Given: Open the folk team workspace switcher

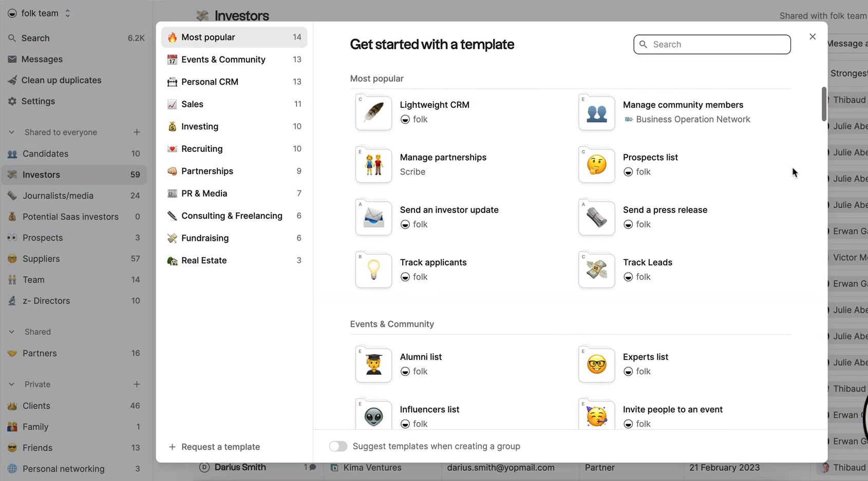Looking at the screenshot, I should [40, 13].
